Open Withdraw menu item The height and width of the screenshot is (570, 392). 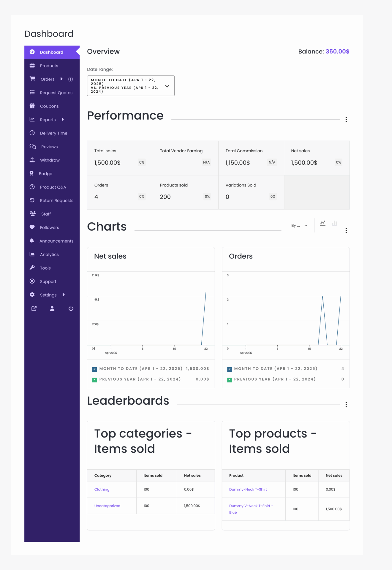coord(52,160)
